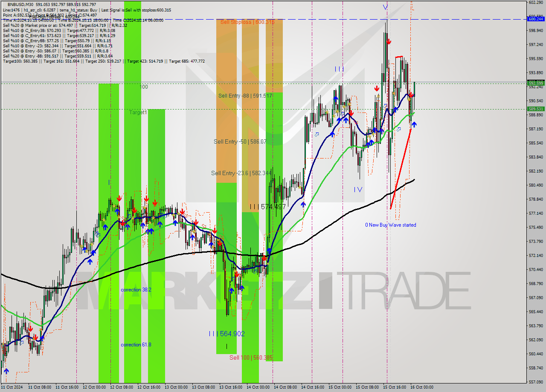Click the 580.490 price axis label

536,185
